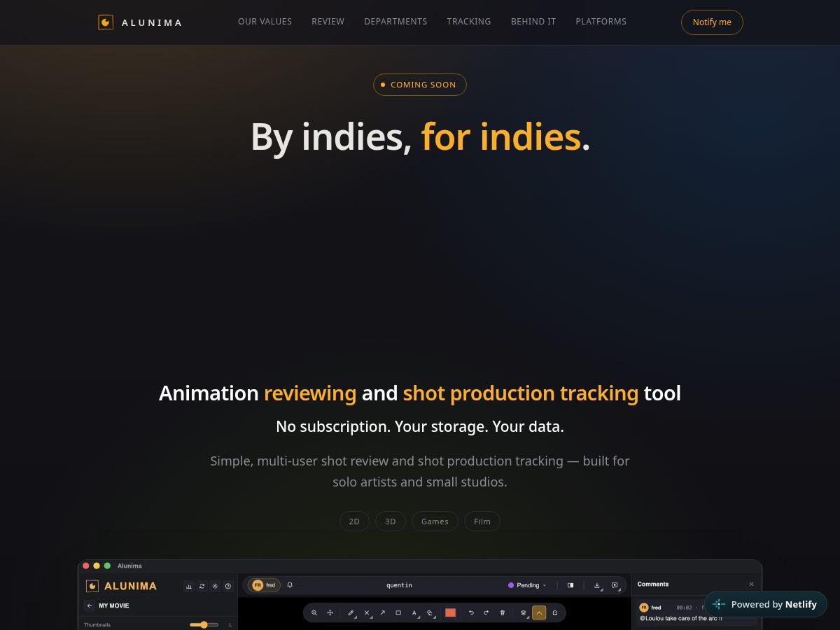
Task: Open the orange-red color swatch
Action: (x=451, y=612)
